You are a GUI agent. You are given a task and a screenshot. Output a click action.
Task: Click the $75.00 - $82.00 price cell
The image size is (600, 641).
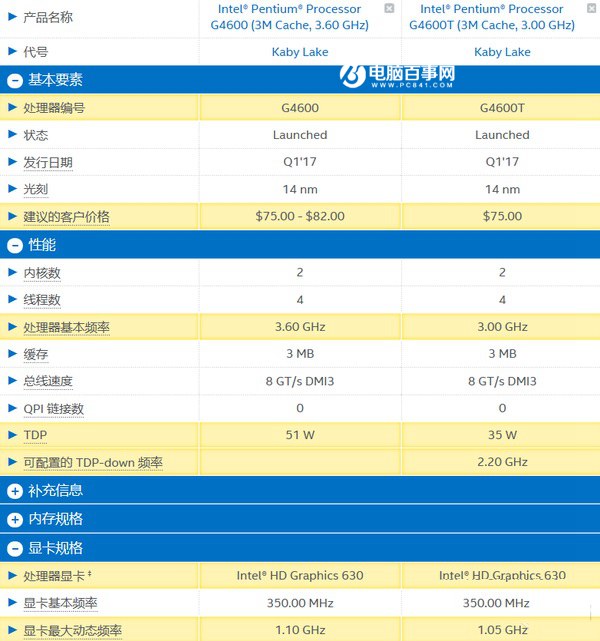pos(300,216)
